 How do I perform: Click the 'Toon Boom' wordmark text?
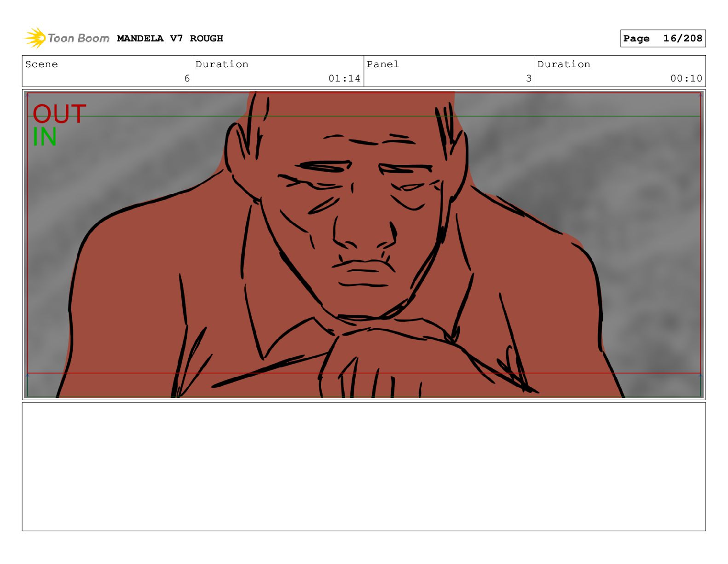79,38
